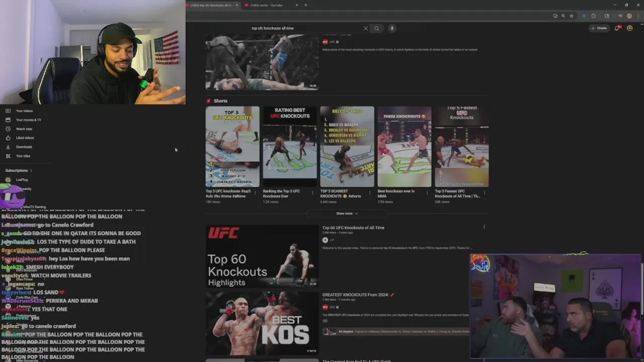Open Your videos in the sidebar
Viewport: 644px width, 362px height.
click(19, 111)
